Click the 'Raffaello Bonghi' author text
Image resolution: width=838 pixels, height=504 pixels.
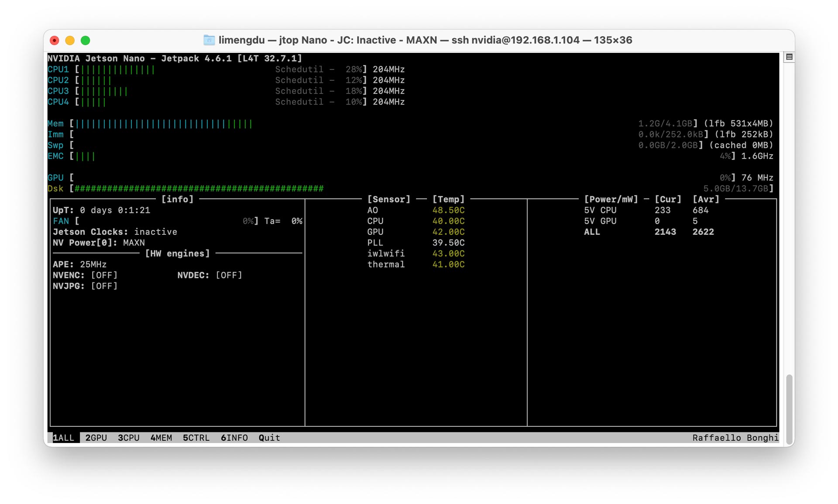click(x=735, y=438)
